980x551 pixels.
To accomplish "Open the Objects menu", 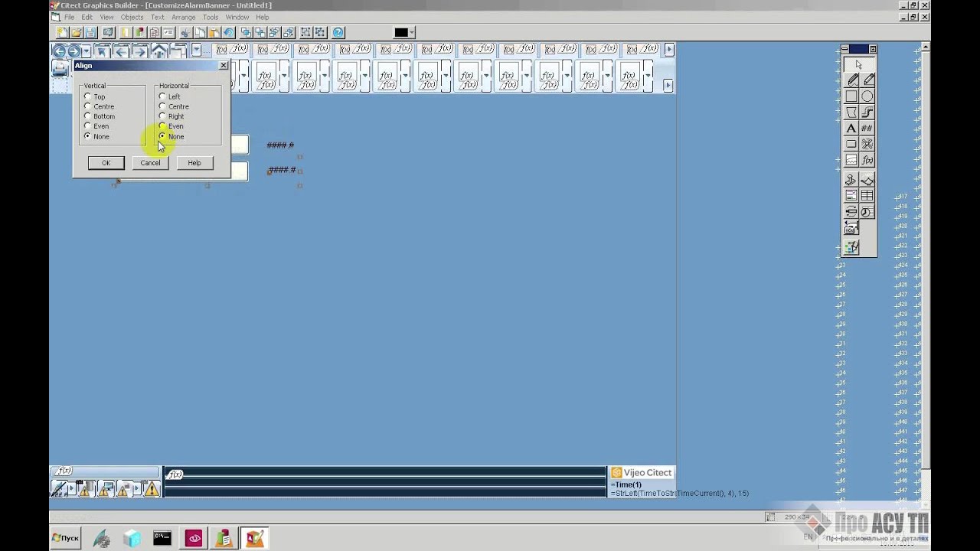I will point(132,17).
